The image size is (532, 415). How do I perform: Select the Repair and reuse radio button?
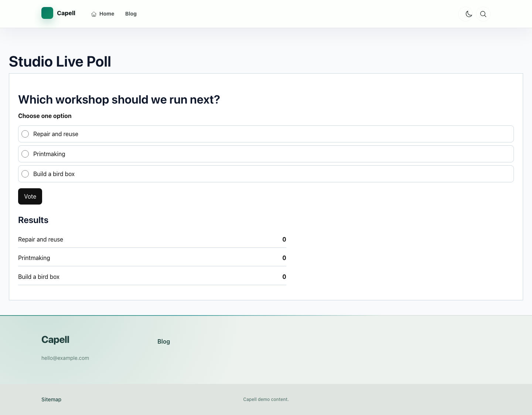coord(25,134)
